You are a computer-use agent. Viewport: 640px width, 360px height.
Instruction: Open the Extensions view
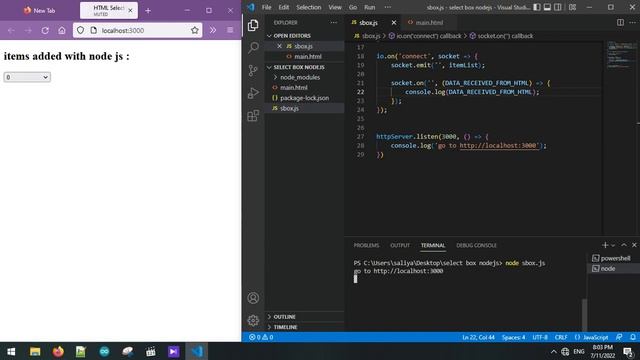coord(253,116)
